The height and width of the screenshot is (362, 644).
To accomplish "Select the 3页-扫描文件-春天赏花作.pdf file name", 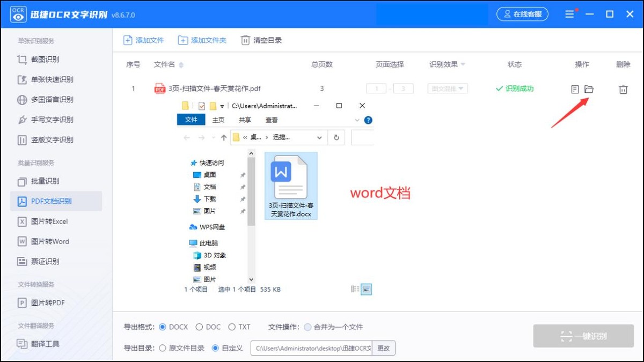I will (215, 88).
